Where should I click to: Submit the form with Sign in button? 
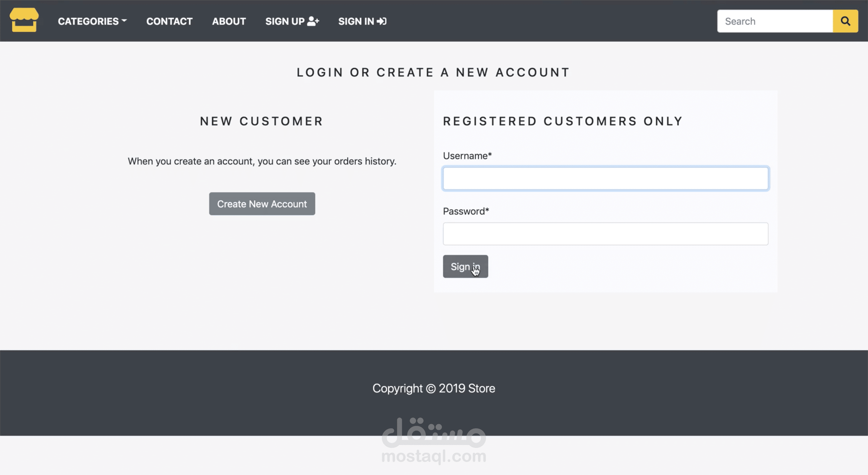(465, 266)
